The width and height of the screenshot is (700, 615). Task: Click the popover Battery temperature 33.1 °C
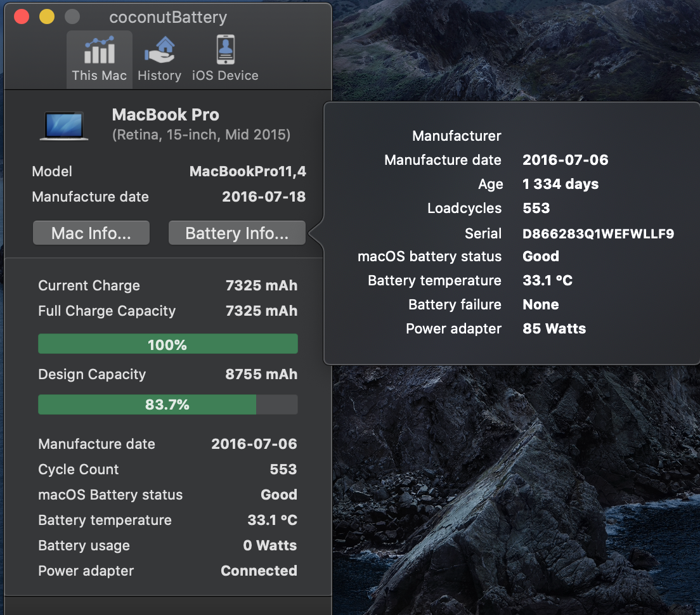click(547, 280)
